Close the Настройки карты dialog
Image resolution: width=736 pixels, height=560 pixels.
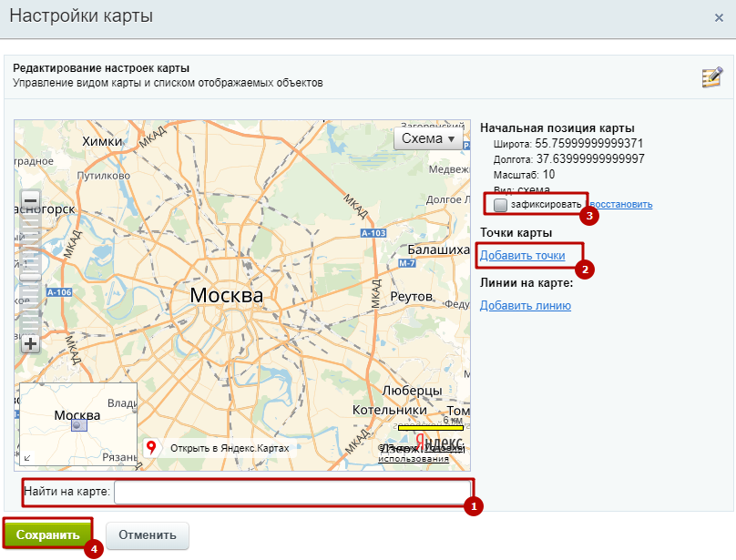(x=719, y=17)
